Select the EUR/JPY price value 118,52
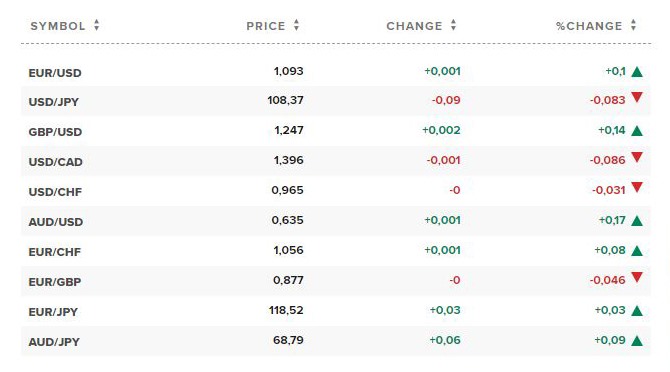Viewport: 670px width, 372px height. point(286,310)
